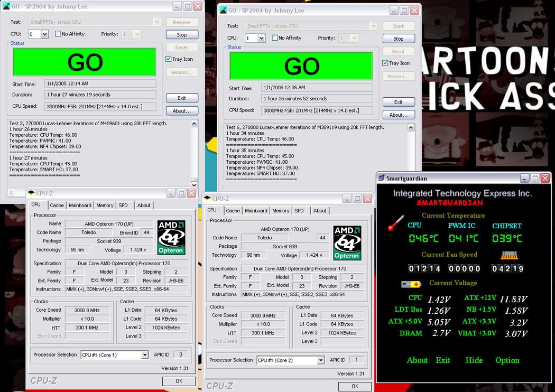This screenshot has width=555, height=392.
Task: Open the Priority dropdown in the CPU 0 SP2004 window
Action: [137, 34]
